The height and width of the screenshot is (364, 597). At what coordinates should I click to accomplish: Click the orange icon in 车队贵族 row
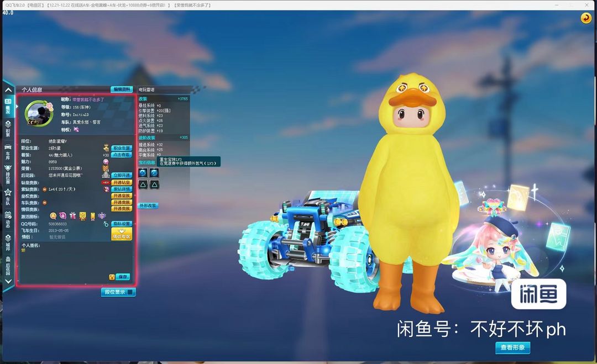pyautogui.click(x=45, y=203)
